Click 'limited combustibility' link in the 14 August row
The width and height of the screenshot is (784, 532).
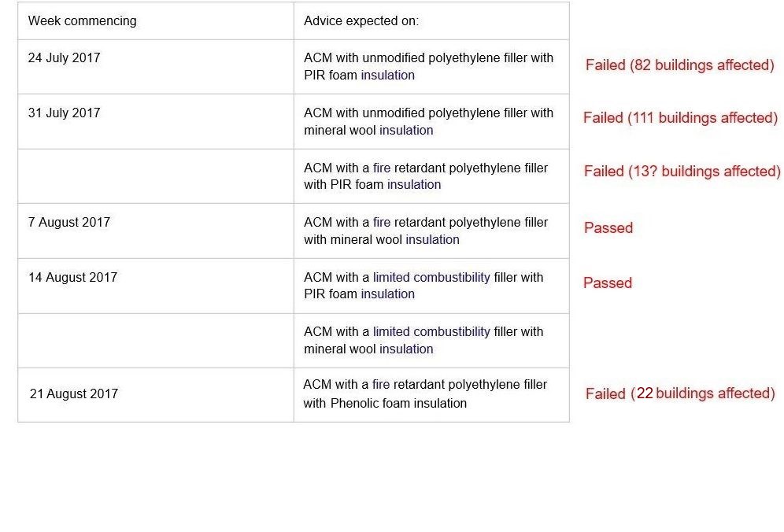pyautogui.click(x=431, y=278)
